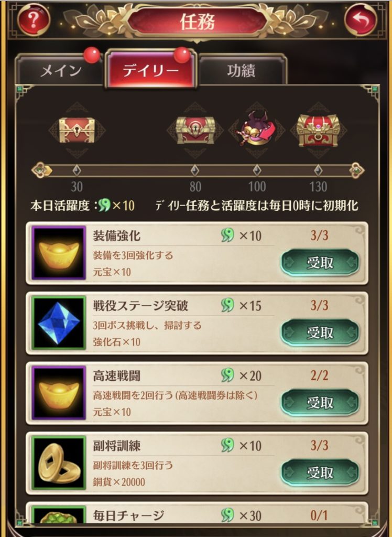Open the red question mark help icon
The height and width of the screenshot is (537, 392).
click(34, 19)
